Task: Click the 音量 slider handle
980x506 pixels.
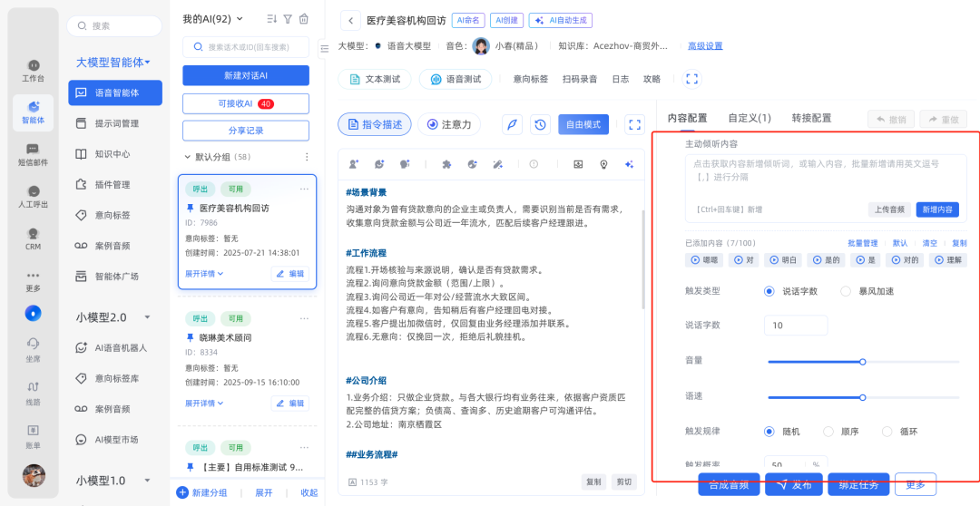Action: [x=863, y=362]
